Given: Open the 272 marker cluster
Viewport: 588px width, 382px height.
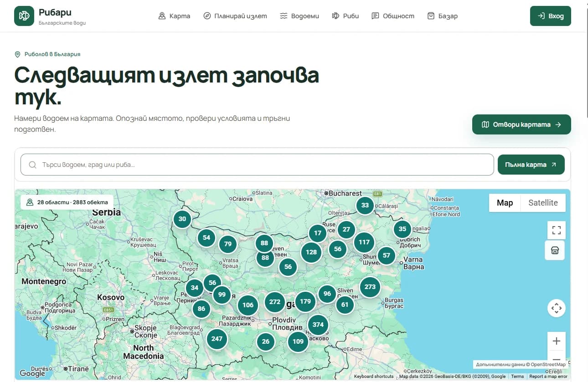Looking at the screenshot, I should tap(275, 302).
